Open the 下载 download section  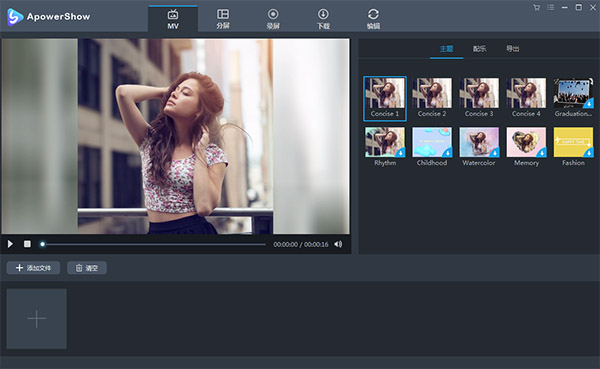(323, 19)
